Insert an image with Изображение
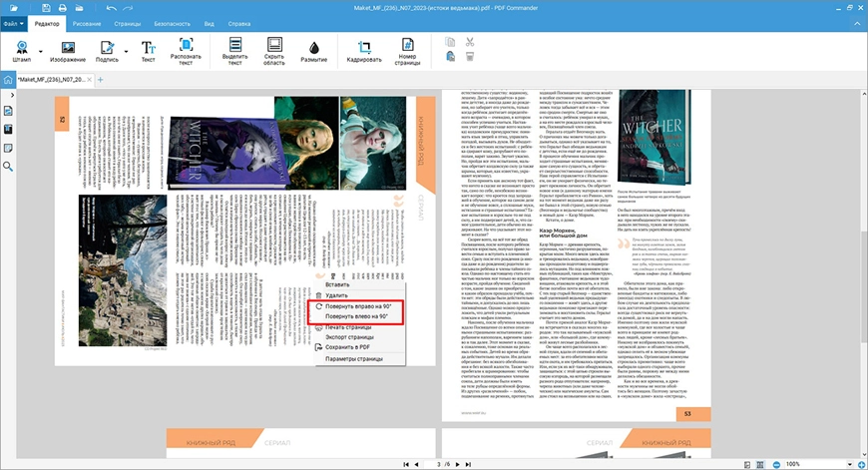This screenshot has width=868, height=470. (68, 51)
